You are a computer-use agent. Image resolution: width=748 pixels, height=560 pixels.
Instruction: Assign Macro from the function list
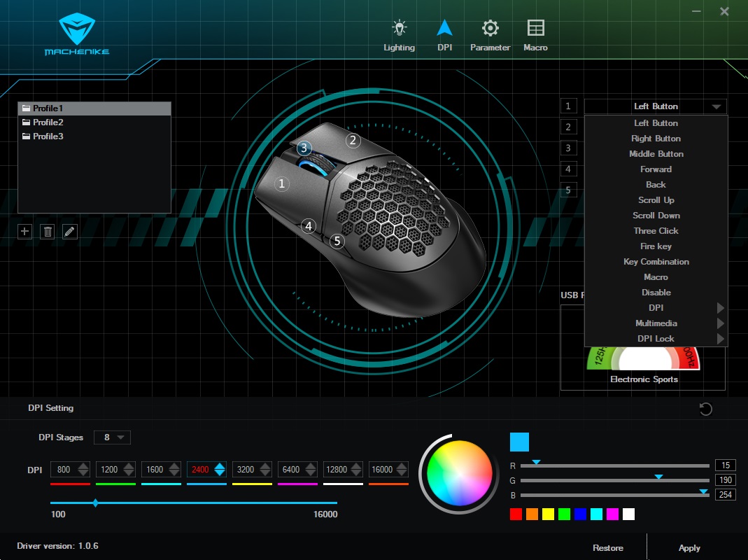(x=656, y=277)
